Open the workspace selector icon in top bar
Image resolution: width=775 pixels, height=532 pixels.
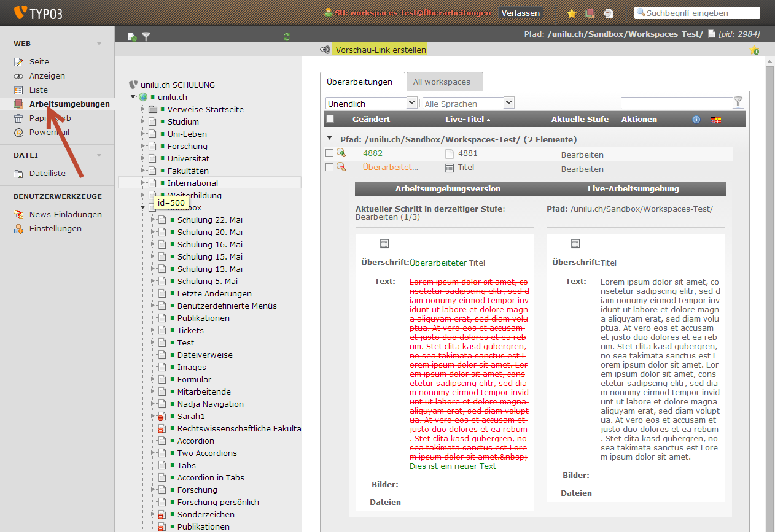pyautogui.click(x=590, y=13)
